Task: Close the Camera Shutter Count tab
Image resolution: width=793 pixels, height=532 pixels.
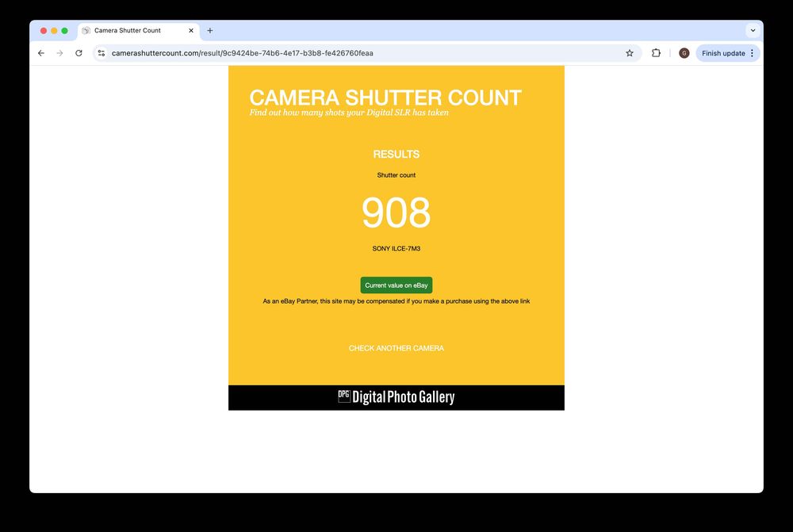Action: coord(190,30)
